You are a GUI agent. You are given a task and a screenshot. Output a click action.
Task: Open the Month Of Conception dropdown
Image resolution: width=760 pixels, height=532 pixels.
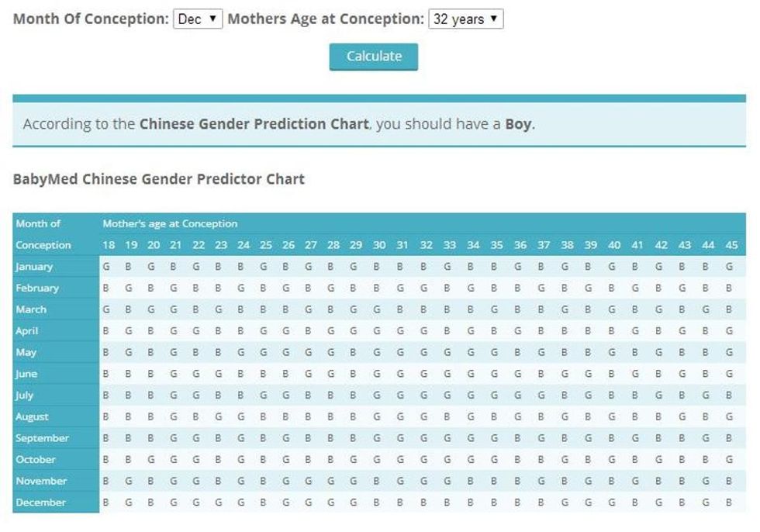(x=198, y=19)
